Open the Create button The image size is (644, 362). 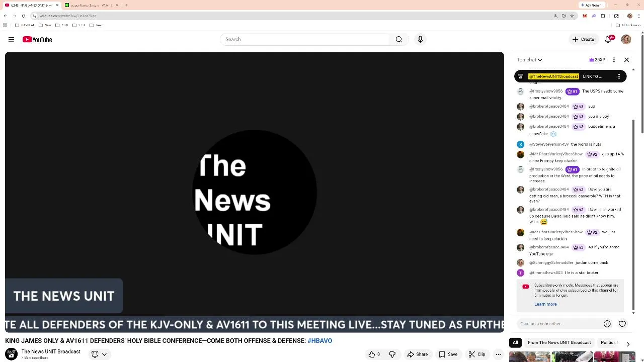pyautogui.click(x=583, y=39)
